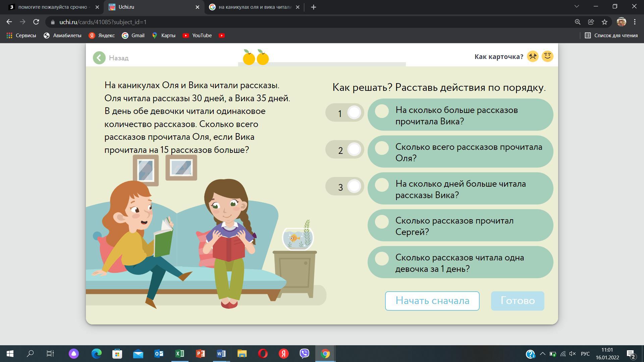Click the green Назад back arrow
The image size is (644, 362).
99,58
